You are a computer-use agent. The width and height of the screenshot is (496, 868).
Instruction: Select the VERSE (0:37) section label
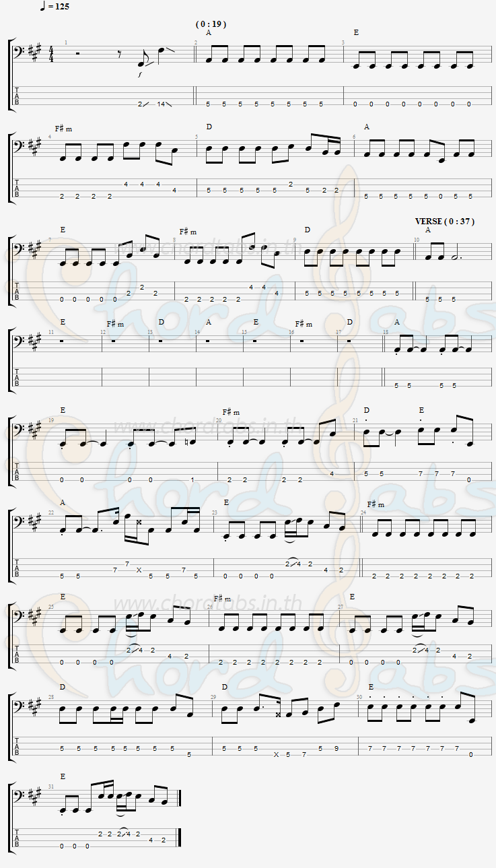(x=445, y=221)
